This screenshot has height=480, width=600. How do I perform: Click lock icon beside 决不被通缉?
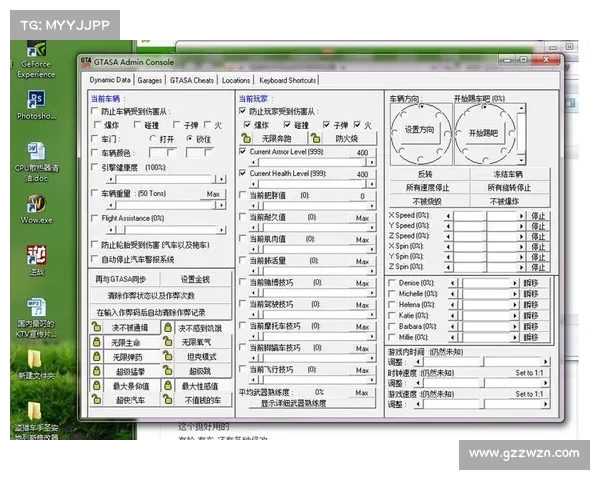tap(96, 327)
